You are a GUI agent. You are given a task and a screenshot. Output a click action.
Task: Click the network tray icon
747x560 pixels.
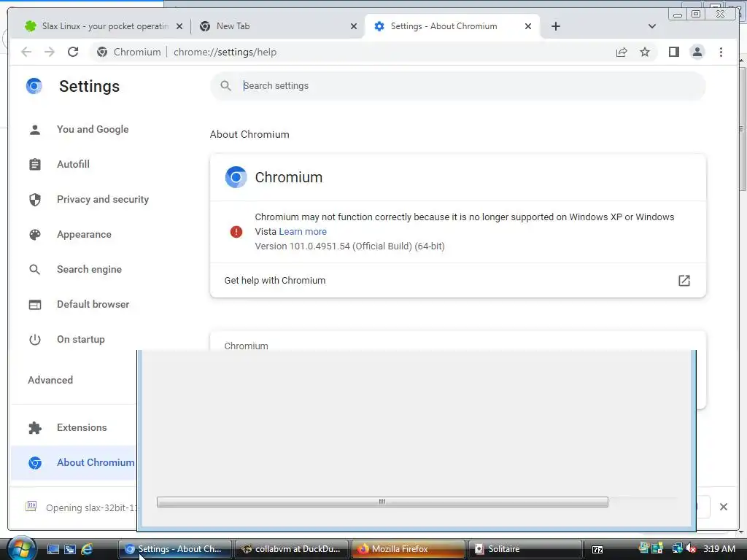pos(677,549)
